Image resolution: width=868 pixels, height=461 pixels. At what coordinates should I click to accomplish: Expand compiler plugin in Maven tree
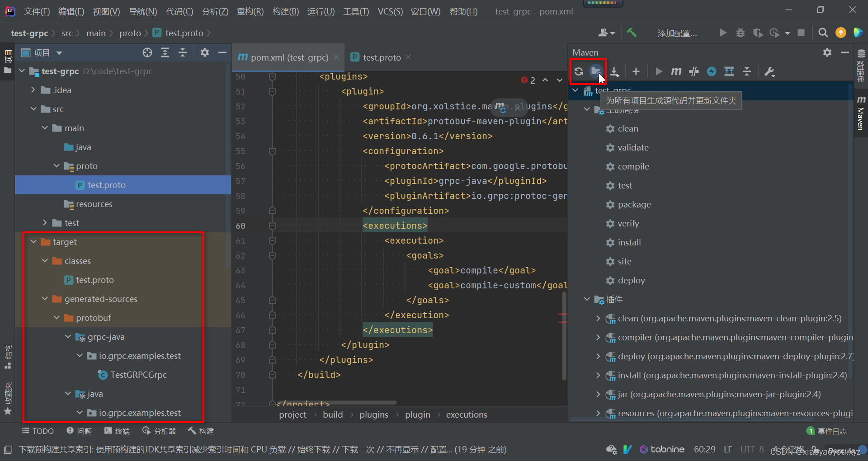[598, 337]
